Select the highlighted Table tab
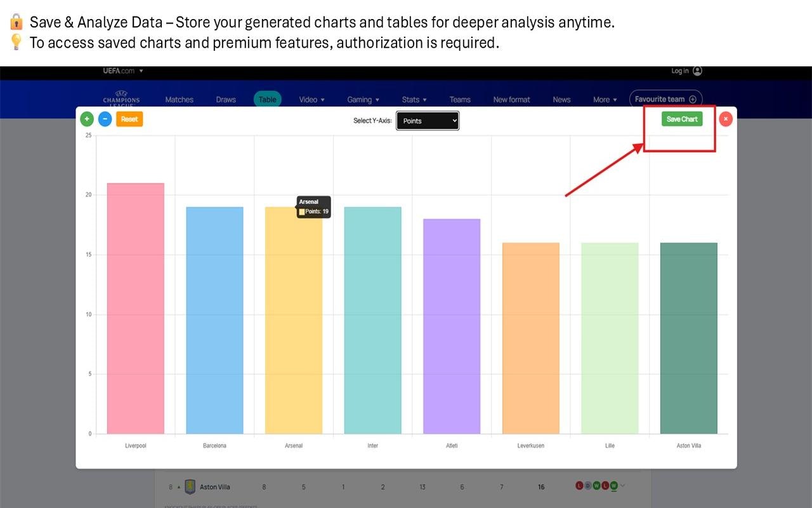 (x=268, y=100)
